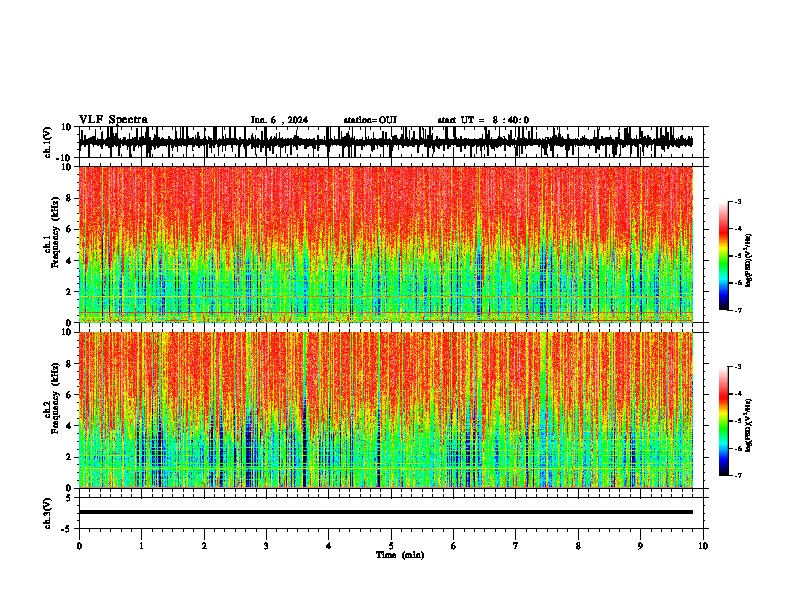Click time axis tick label "9"
Image resolution: width=792 pixels, height=612 pixels.
click(640, 546)
